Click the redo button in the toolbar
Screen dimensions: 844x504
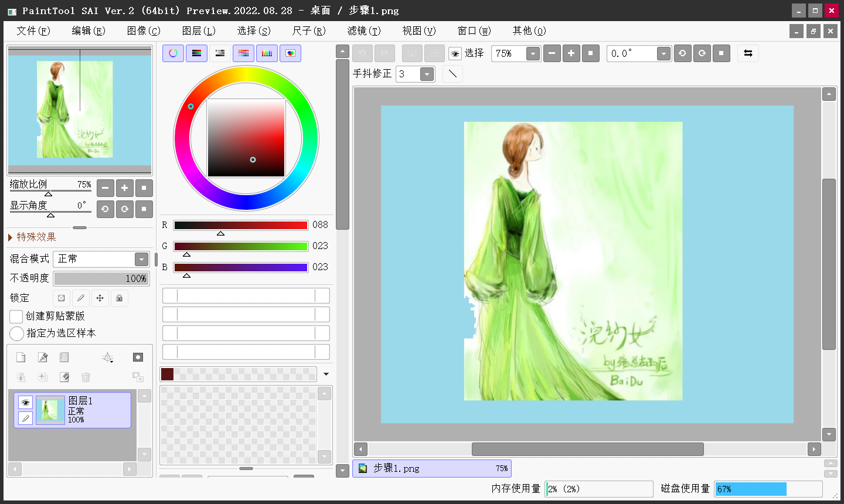point(384,53)
